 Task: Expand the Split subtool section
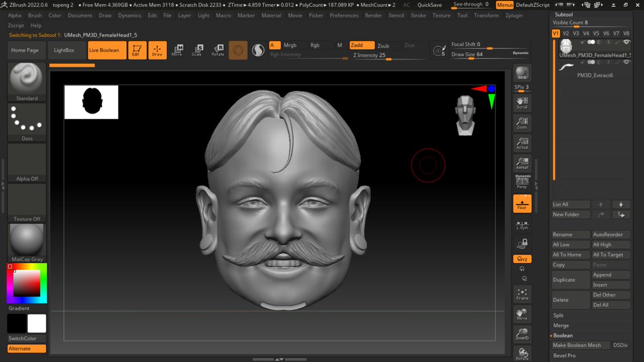pyautogui.click(x=558, y=315)
